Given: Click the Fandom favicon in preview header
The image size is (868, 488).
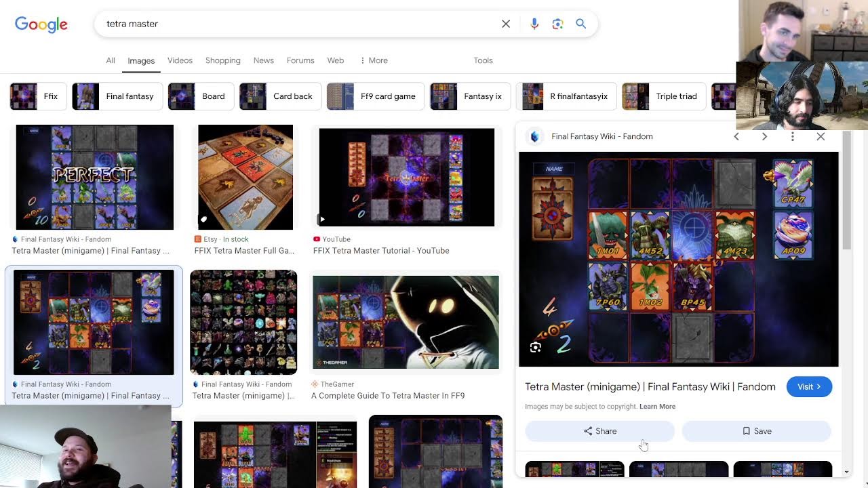Looking at the screenshot, I should pos(535,136).
